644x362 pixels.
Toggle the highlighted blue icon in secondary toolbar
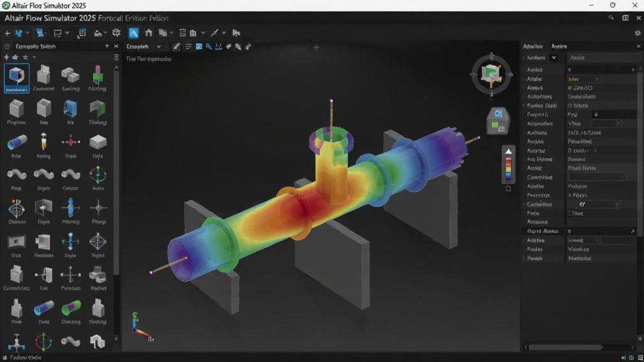(x=199, y=47)
